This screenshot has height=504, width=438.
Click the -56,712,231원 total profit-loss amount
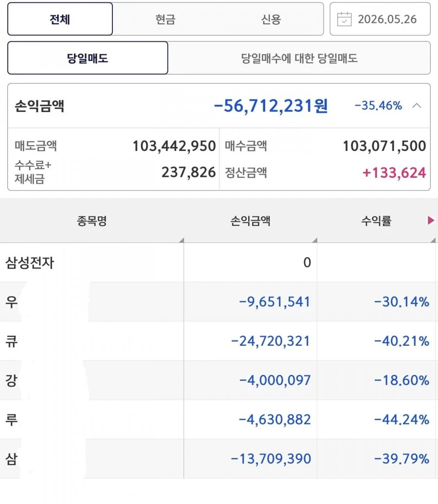(x=271, y=106)
